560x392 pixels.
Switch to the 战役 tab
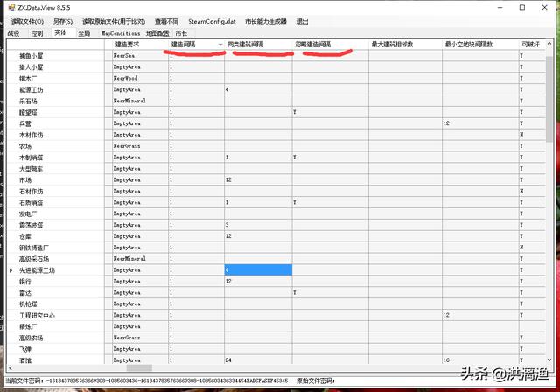[x=13, y=33]
